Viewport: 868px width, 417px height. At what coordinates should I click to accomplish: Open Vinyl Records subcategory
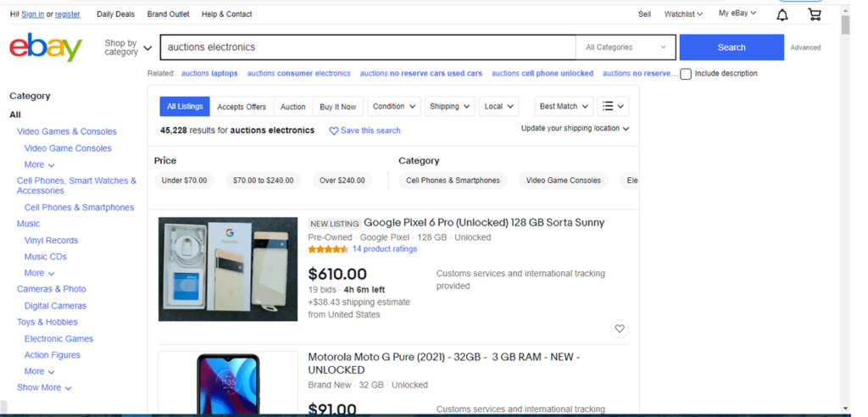[51, 241]
